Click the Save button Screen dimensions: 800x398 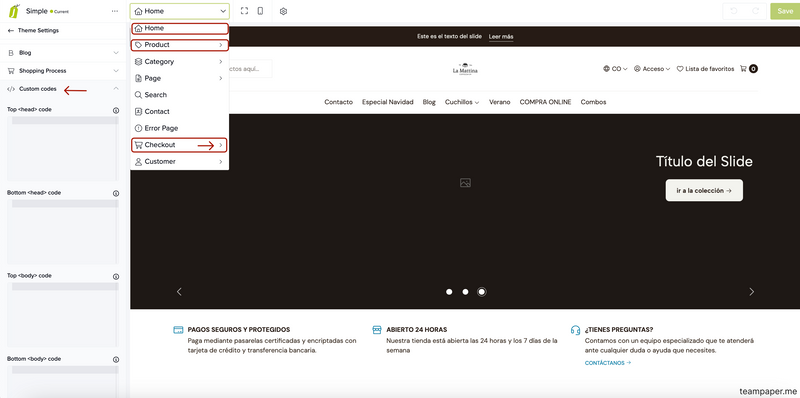pos(785,11)
